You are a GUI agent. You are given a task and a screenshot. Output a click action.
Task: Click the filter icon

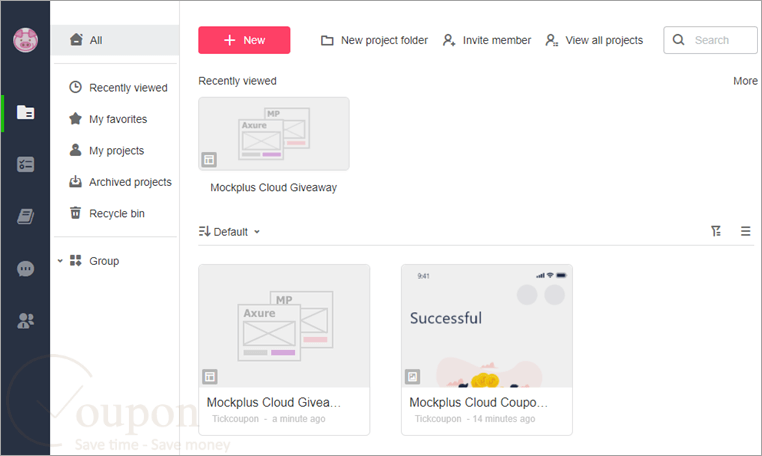[x=716, y=231]
